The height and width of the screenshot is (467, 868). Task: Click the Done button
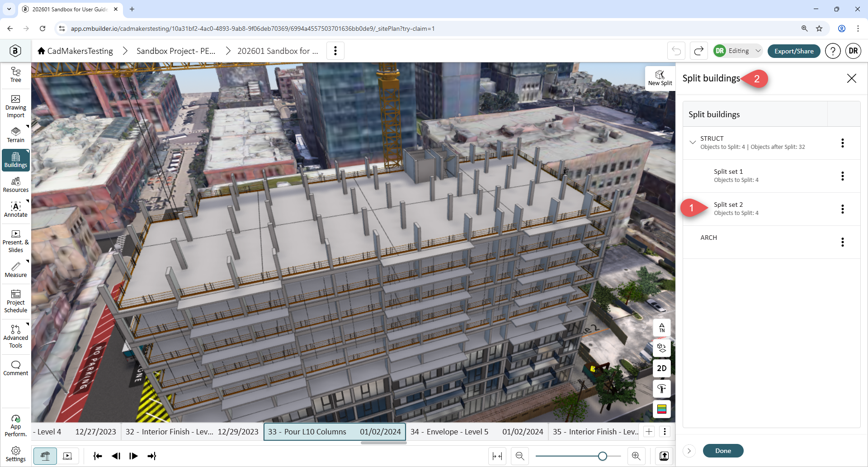tap(723, 451)
